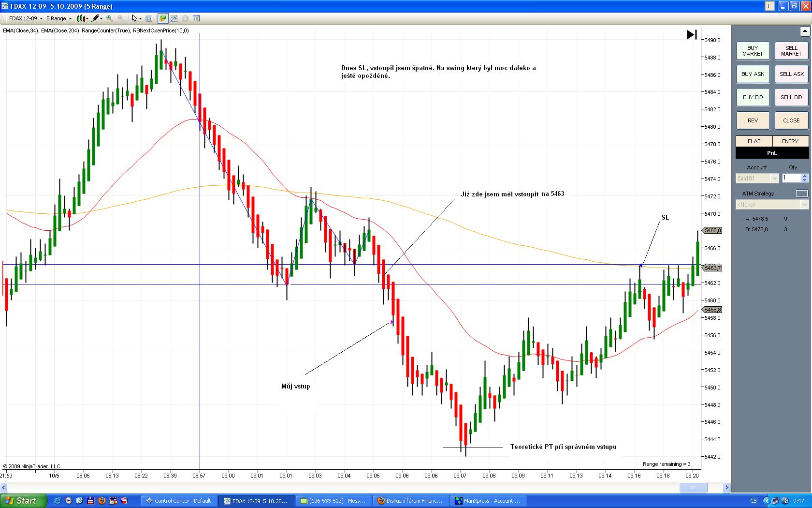Increase quantity with the up stepper
Image resolution: width=812 pixels, height=508 pixels.
805,176
